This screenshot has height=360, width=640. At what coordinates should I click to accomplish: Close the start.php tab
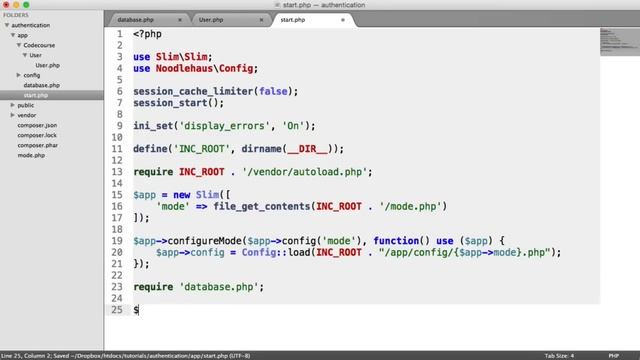coord(343,20)
